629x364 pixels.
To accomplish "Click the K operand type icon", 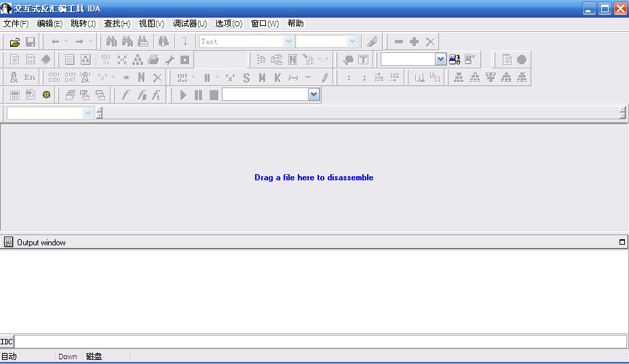I will coord(278,77).
